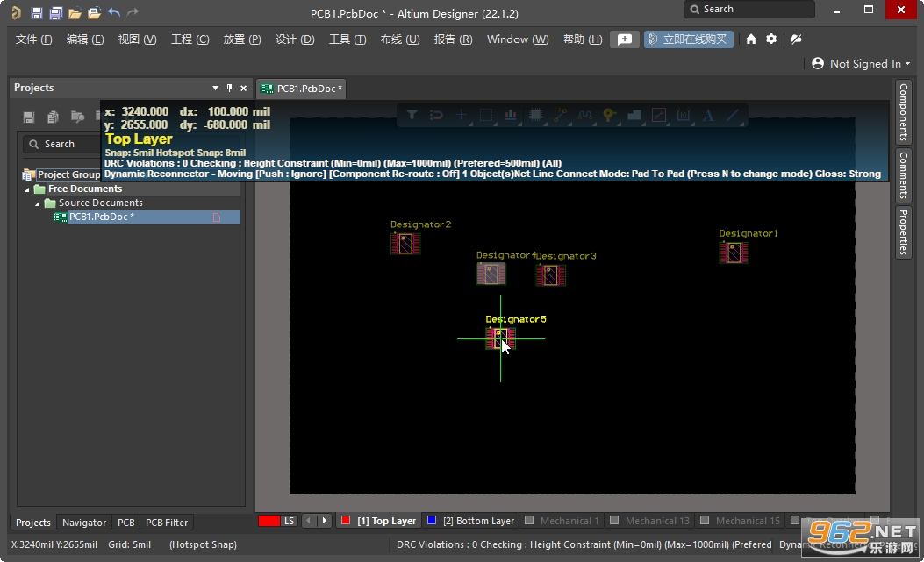Screen dimensions: 924x562
Task: Click the Save All icon in title bar
Action: pyautogui.click(x=55, y=12)
